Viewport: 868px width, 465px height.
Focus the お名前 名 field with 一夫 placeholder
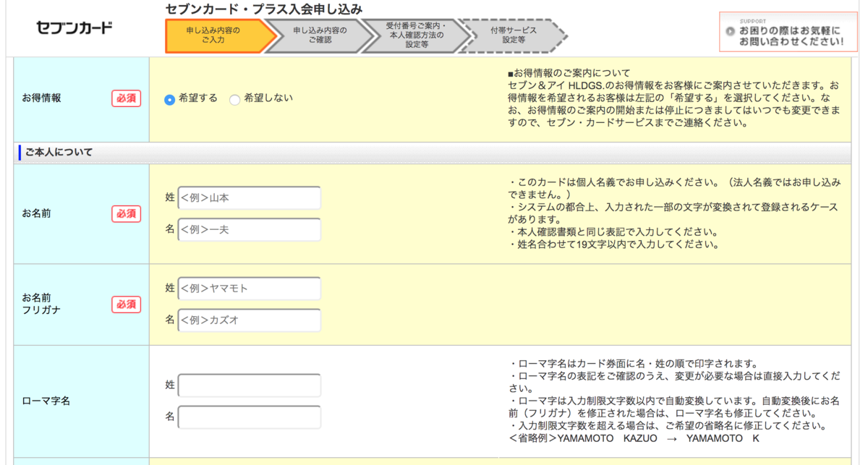(x=249, y=230)
